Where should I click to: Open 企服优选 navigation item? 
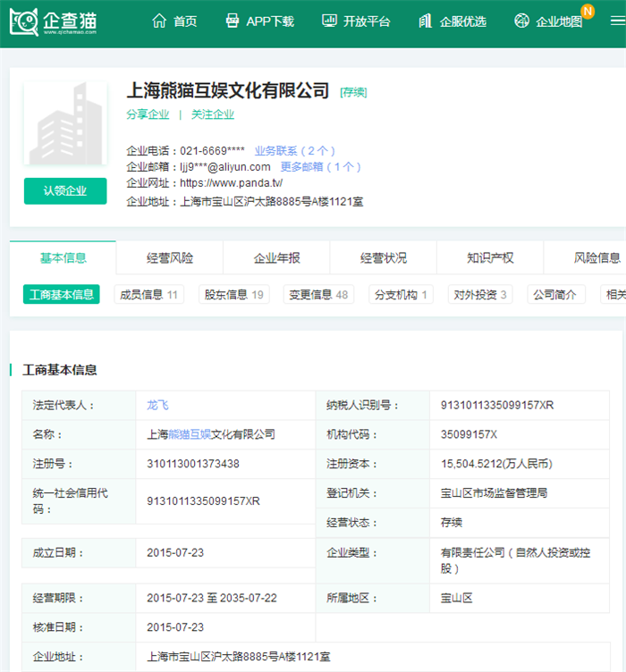(463, 21)
